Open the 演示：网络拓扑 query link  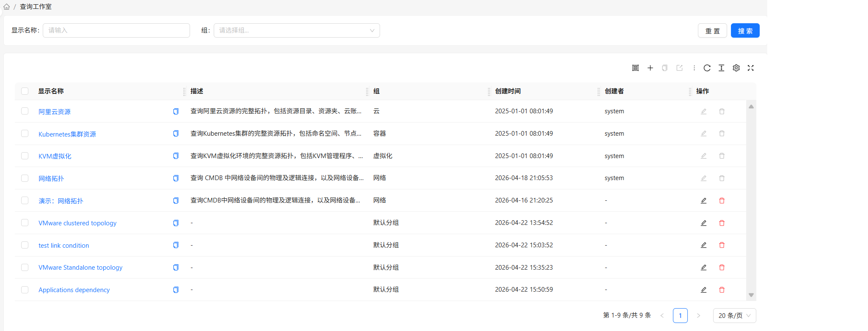pos(61,201)
